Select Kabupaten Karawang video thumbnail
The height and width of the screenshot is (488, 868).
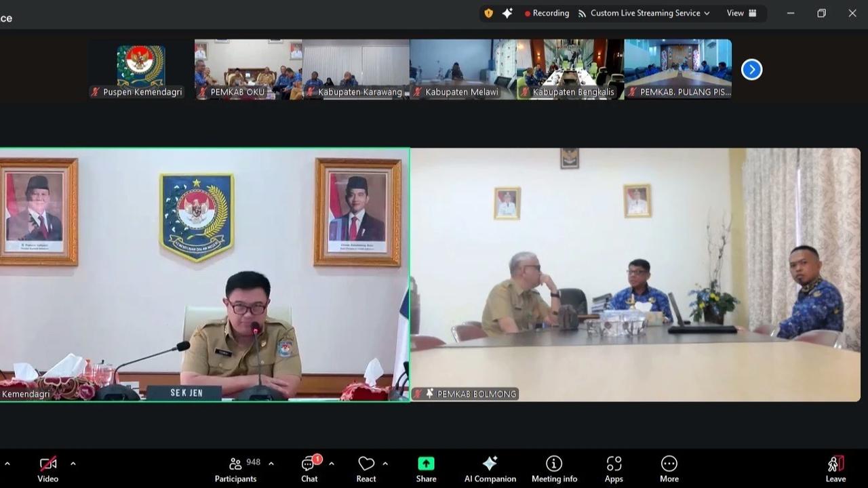point(356,69)
